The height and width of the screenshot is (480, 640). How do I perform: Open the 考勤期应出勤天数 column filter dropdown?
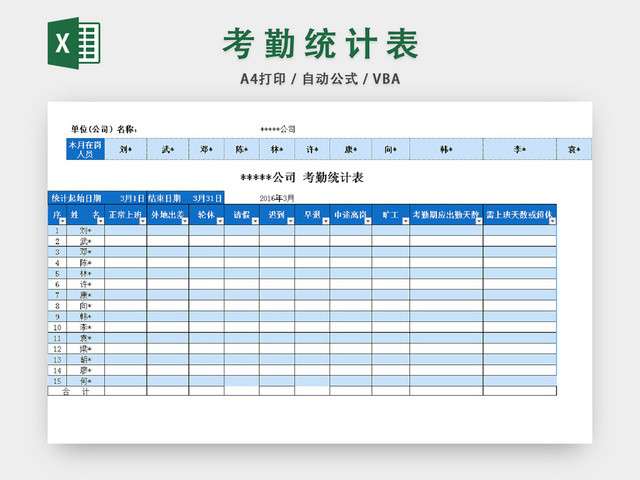click(479, 221)
